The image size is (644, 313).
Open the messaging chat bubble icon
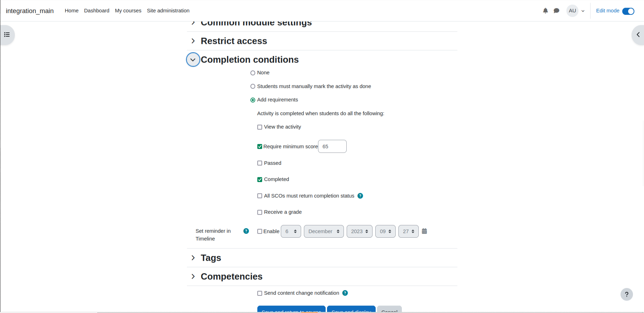pyautogui.click(x=556, y=11)
